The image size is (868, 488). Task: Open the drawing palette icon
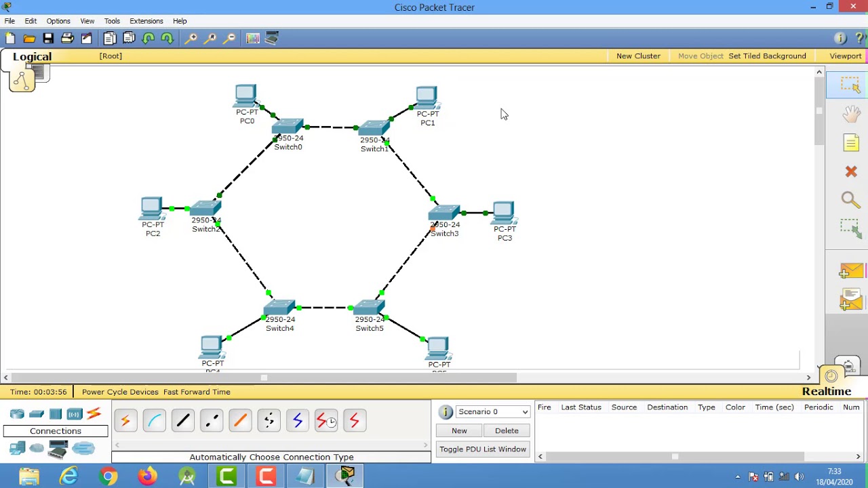tap(252, 39)
